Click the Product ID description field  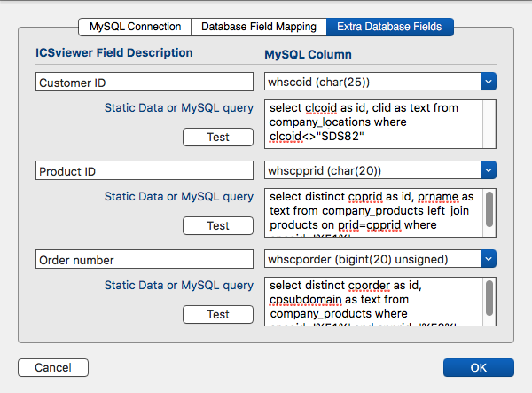point(145,170)
